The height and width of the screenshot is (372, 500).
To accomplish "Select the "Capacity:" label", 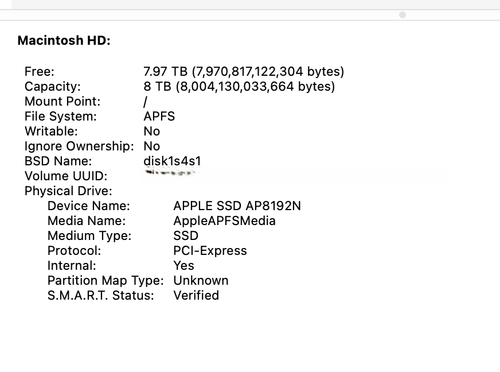I will point(52,87).
